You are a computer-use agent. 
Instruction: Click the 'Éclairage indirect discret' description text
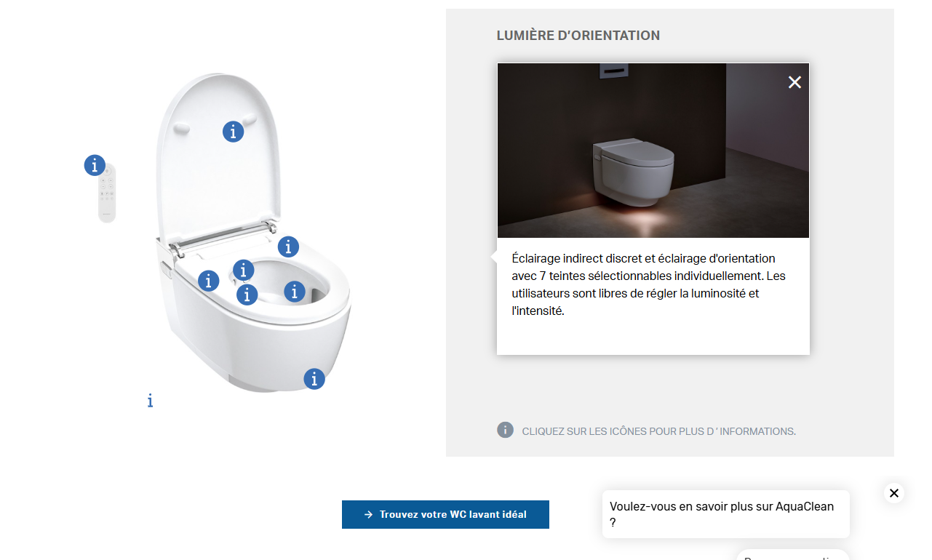click(x=648, y=284)
